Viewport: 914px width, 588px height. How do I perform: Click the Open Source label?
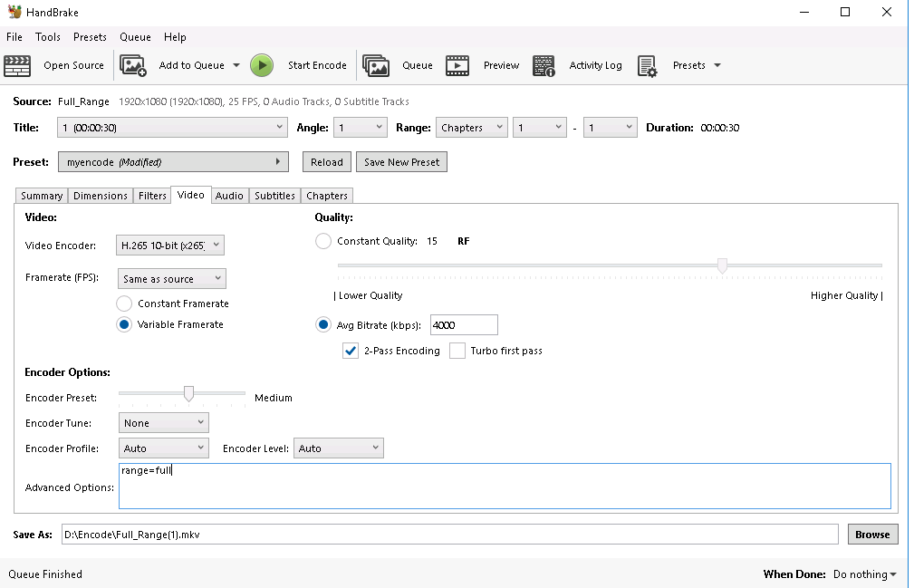click(73, 65)
